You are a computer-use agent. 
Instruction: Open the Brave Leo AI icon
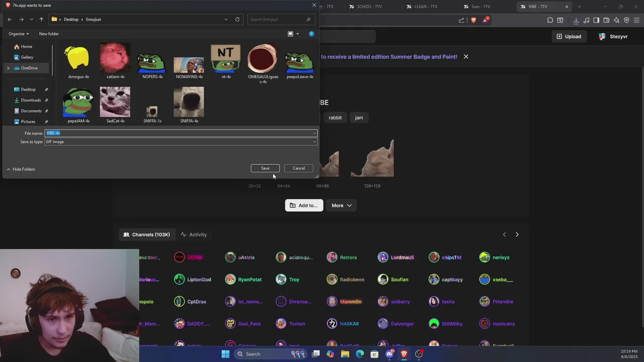pos(616,20)
